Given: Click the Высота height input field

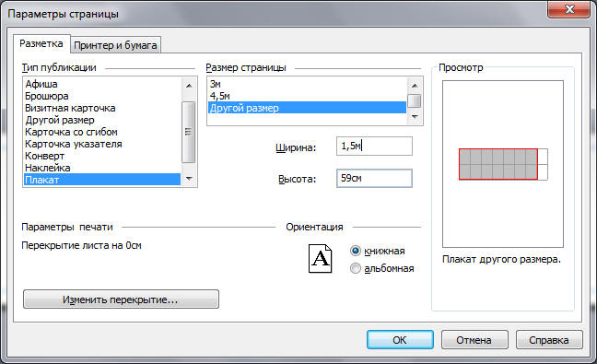Looking at the screenshot, I should [x=374, y=178].
